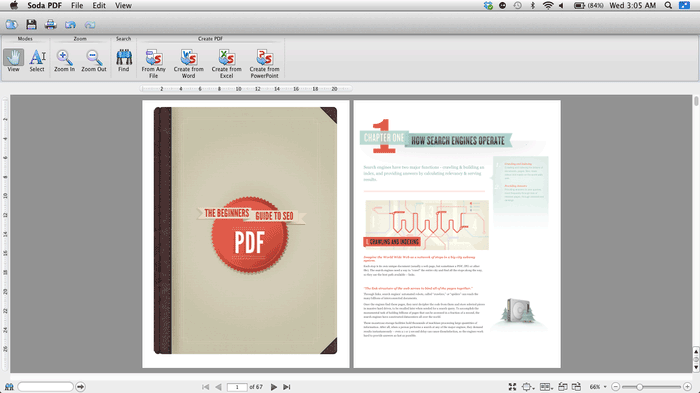The image size is (700, 393).
Task: Click the Zoom Out magnifier tool
Action: click(94, 61)
